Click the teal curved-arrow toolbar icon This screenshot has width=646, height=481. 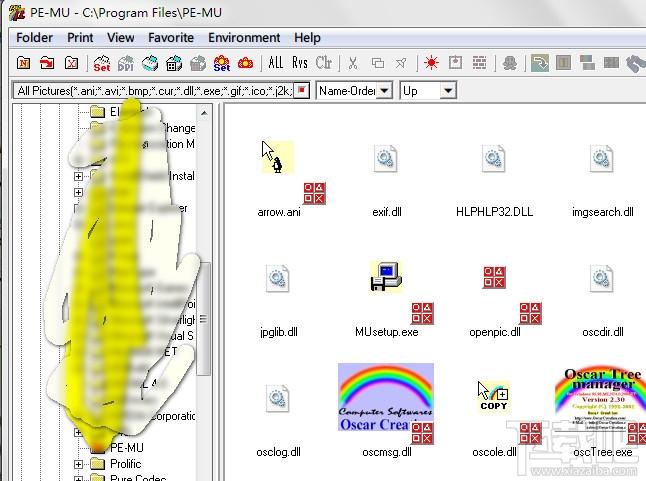coord(540,63)
